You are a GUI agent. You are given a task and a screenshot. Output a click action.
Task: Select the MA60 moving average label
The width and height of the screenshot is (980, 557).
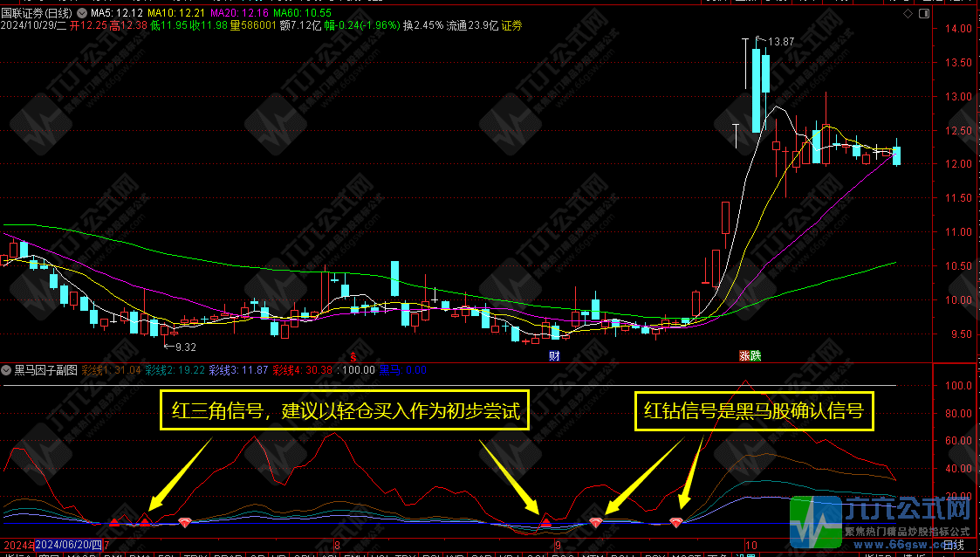click(x=301, y=14)
